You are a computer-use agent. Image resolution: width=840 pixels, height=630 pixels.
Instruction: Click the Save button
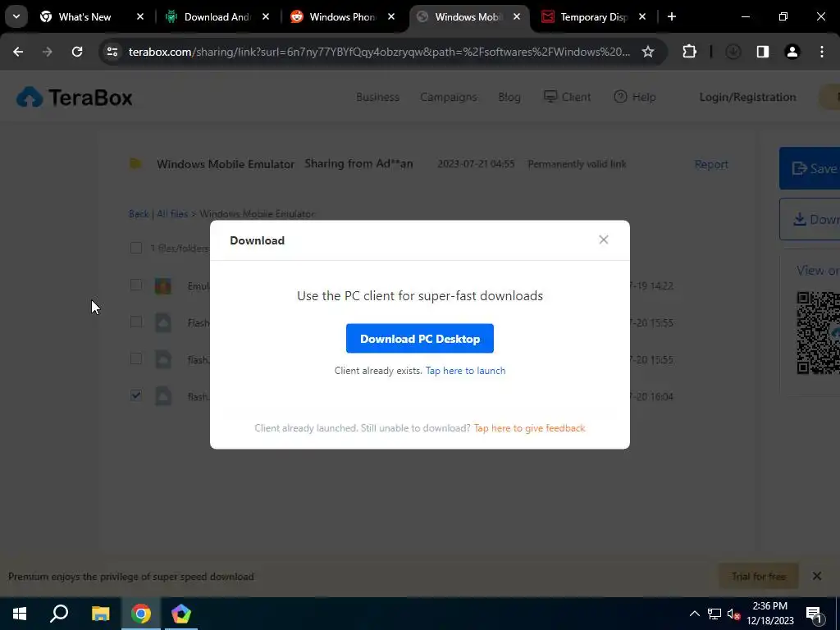point(810,168)
